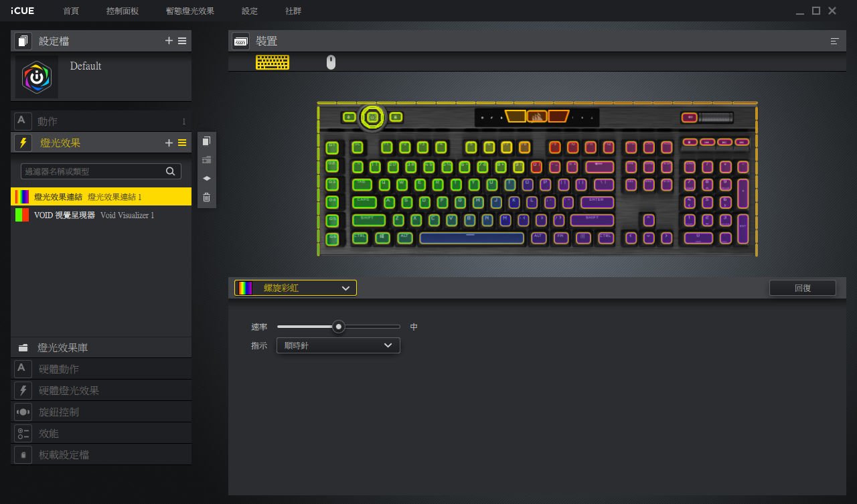Click the color swatch of VOID 視覺呈現器
The height and width of the screenshot is (504, 857).
pyautogui.click(x=22, y=215)
